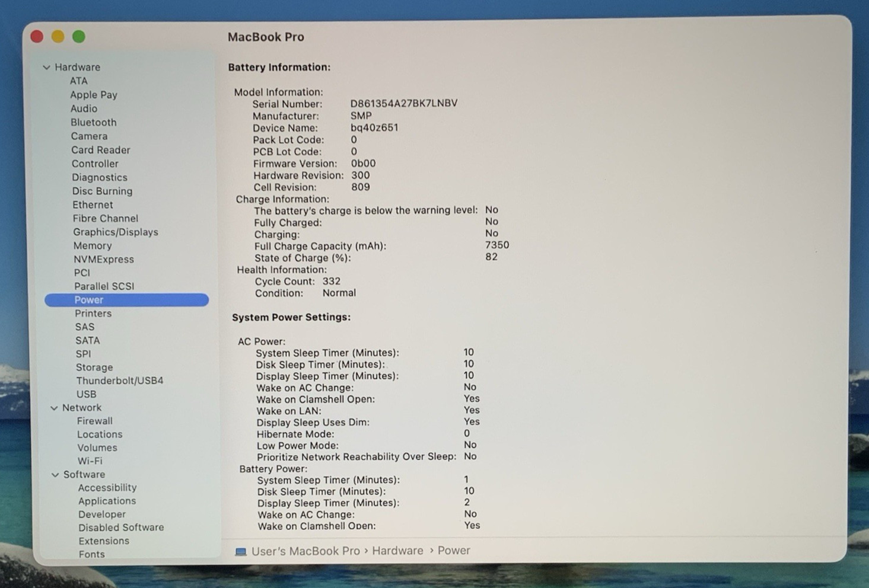Select Locations under Network
Viewport: 869px width, 588px height.
[99, 434]
